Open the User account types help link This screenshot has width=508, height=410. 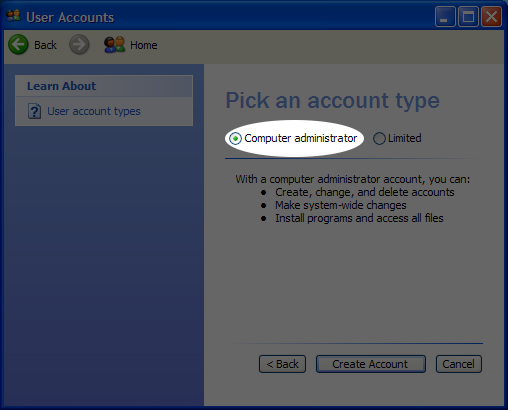tap(94, 111)
